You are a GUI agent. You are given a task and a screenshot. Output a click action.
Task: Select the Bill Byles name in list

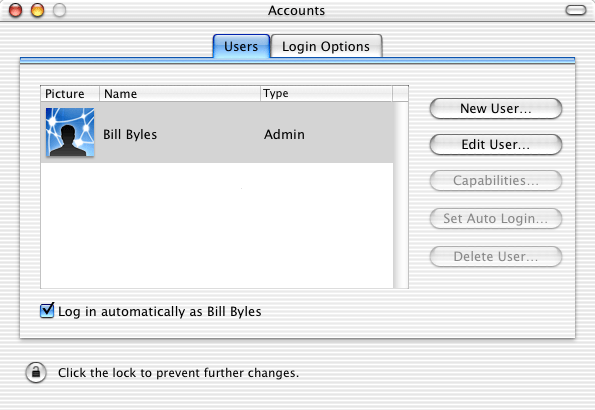tap(130, 134)
